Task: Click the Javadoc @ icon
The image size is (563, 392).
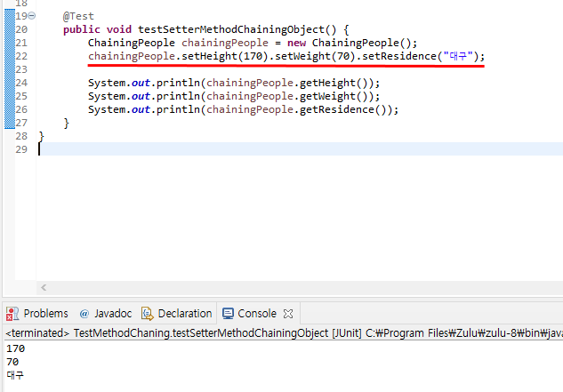Action: pos(84,314)
